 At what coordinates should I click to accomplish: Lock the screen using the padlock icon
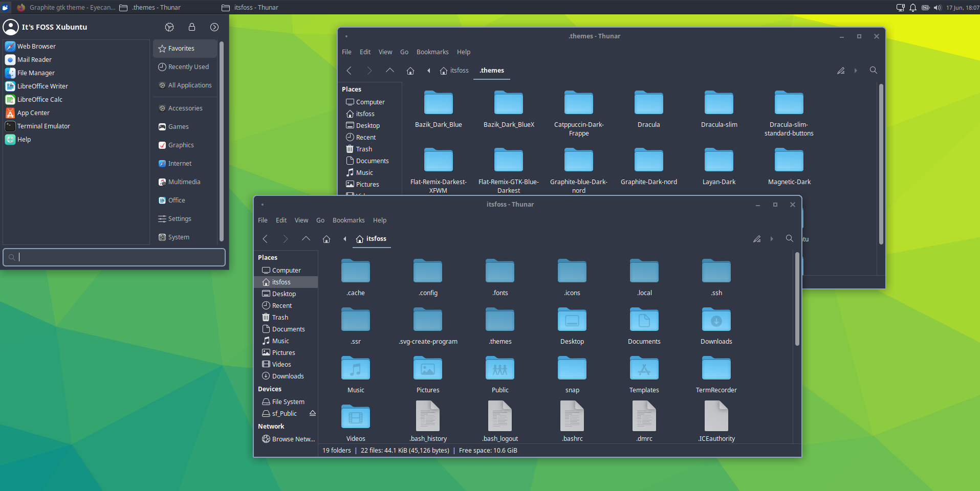click(192, 27)
